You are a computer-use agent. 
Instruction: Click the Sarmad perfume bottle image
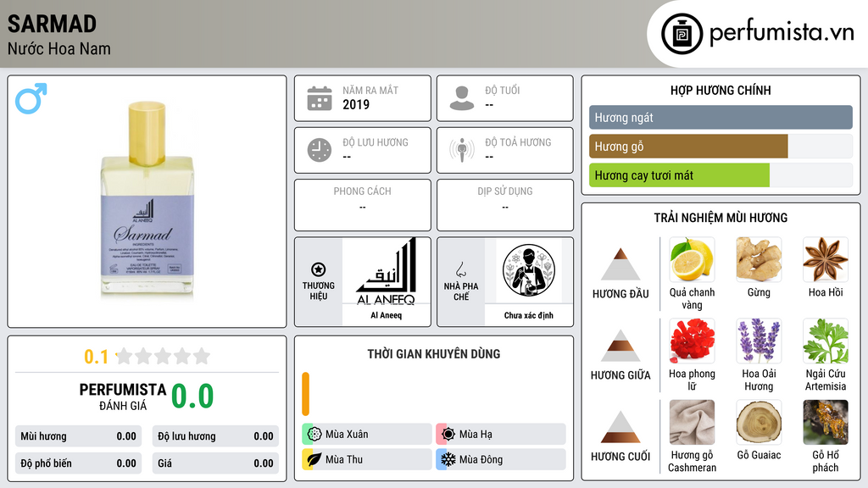click(x=147, y=199)
